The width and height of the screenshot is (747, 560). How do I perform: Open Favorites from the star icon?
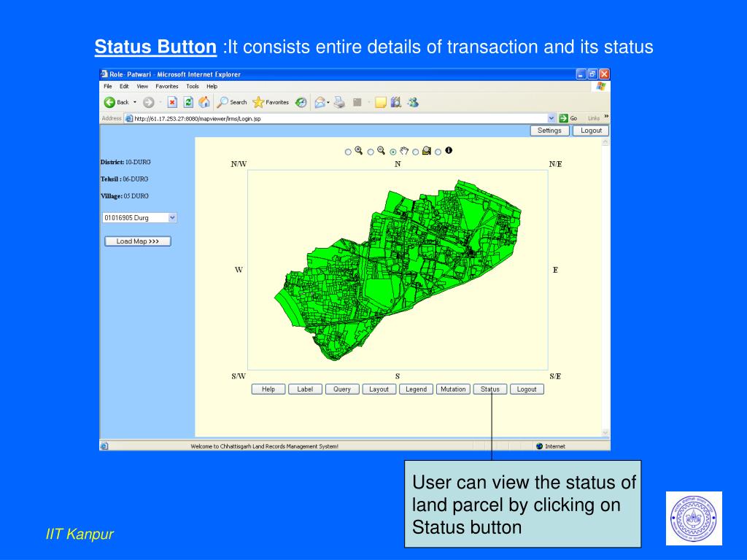[258, 102]
